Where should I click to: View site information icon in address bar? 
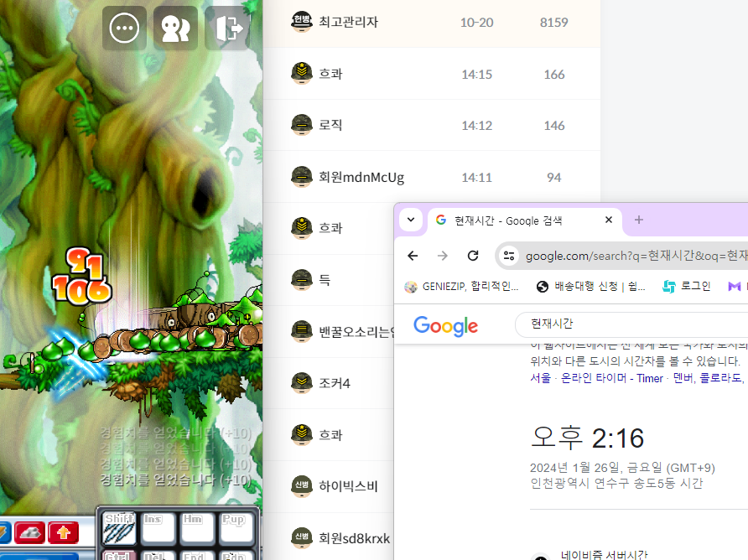coord(509,256)
